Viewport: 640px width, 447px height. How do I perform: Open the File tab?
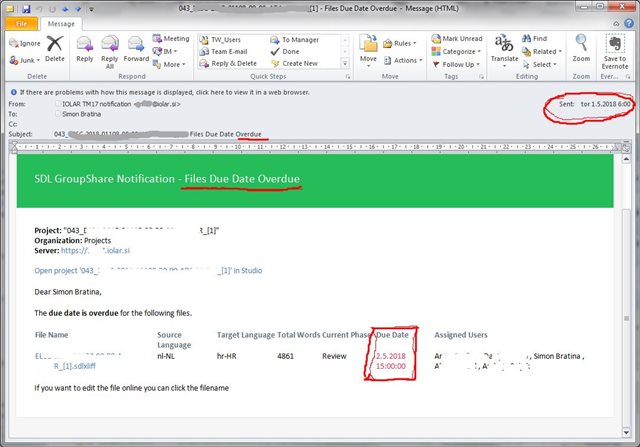[21, 24]
